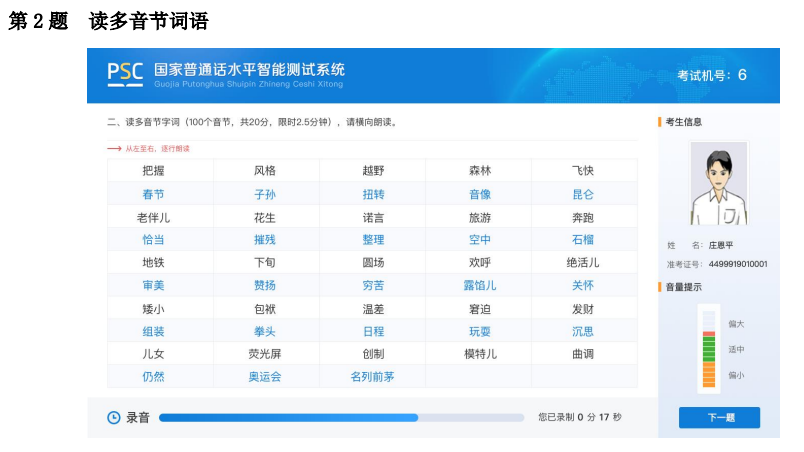804x452 pixels.
Task: Click the clock icon beside 录音
Action: 113,418
